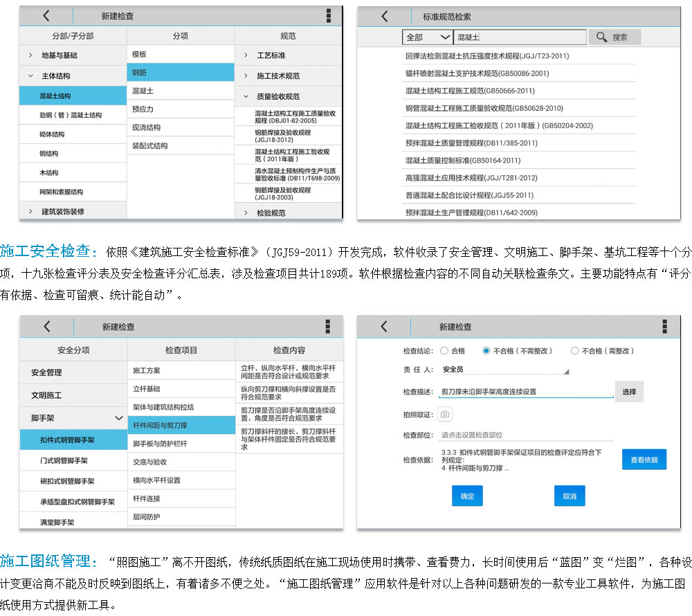Go back from the 标准规范检索 screen
Screen dimensions: 692x616
click(x=384, y=17)
